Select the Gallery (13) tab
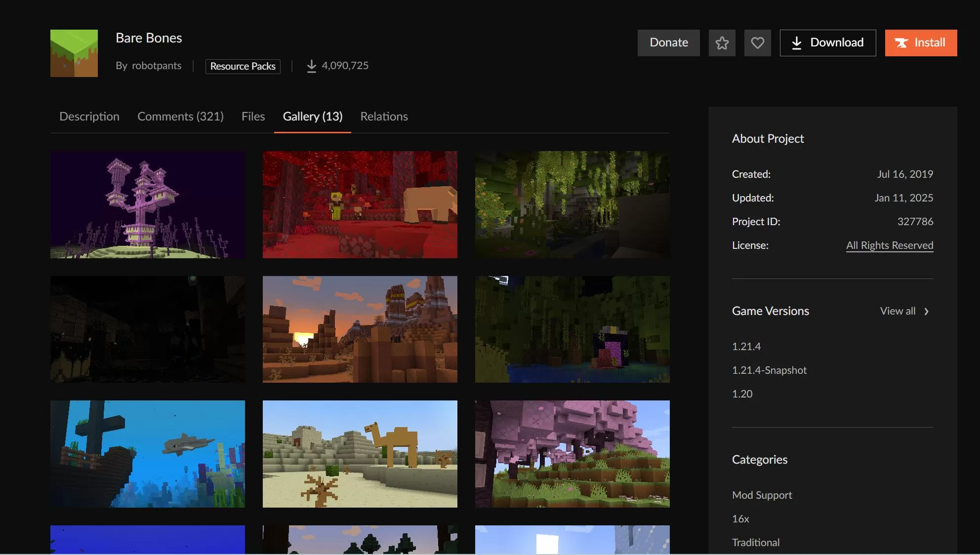The image size is (980, 555). [x=313, y=117]
